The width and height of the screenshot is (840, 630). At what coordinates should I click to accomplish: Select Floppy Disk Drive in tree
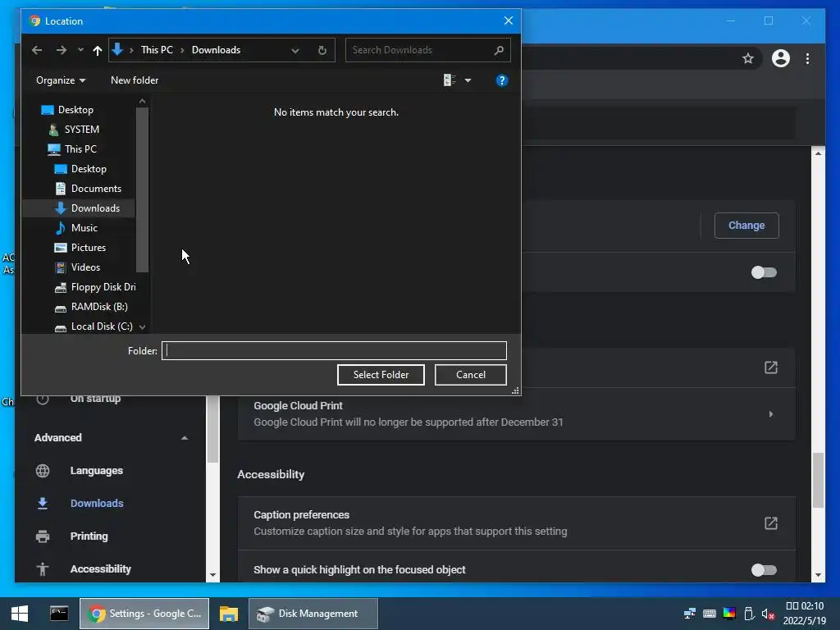point(103,287)
